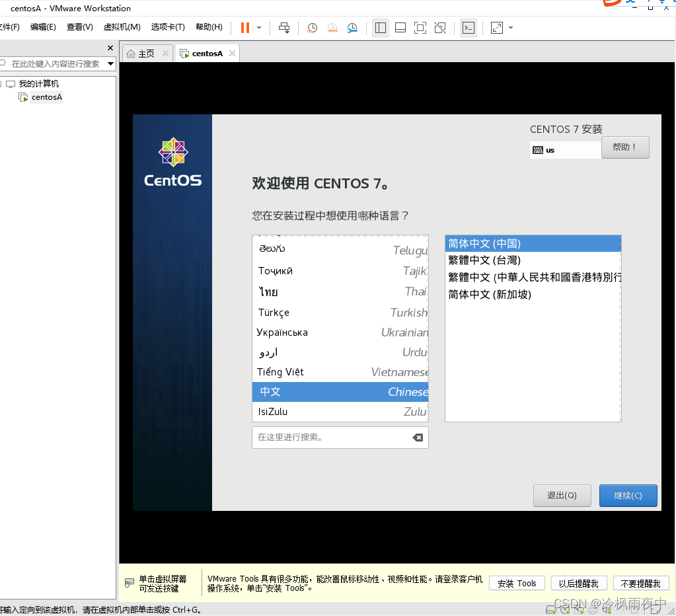Revert to the previous snapshot
Viewport: 676px width, 616px height.
click(332, 28)
